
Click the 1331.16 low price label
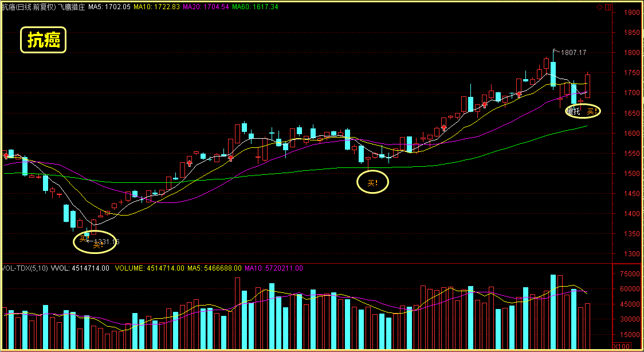pyautogui.click(x=107, y=242)
